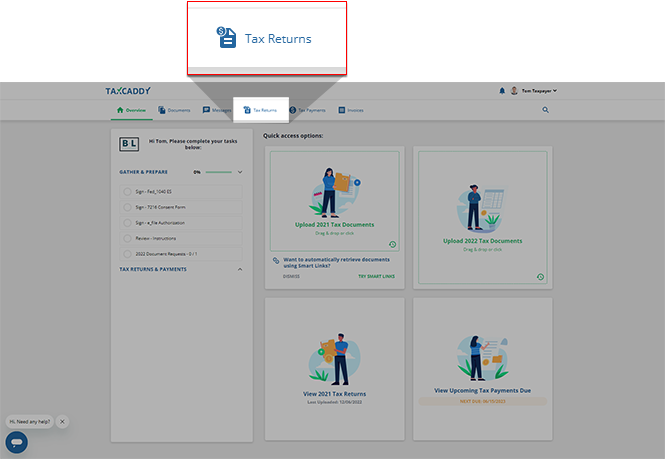Check the Sign - 7216 Consent Form task

(x=127, y=207)
